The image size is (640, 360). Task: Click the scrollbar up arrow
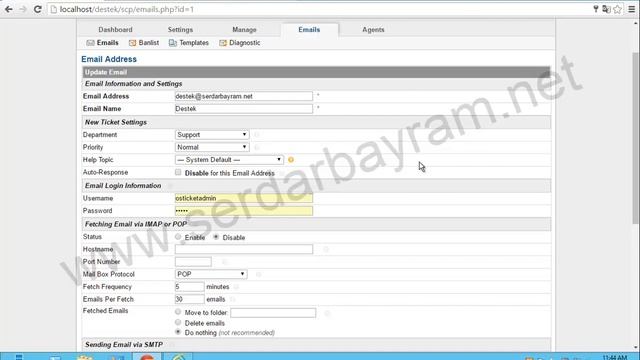click(x=636, y=23)
